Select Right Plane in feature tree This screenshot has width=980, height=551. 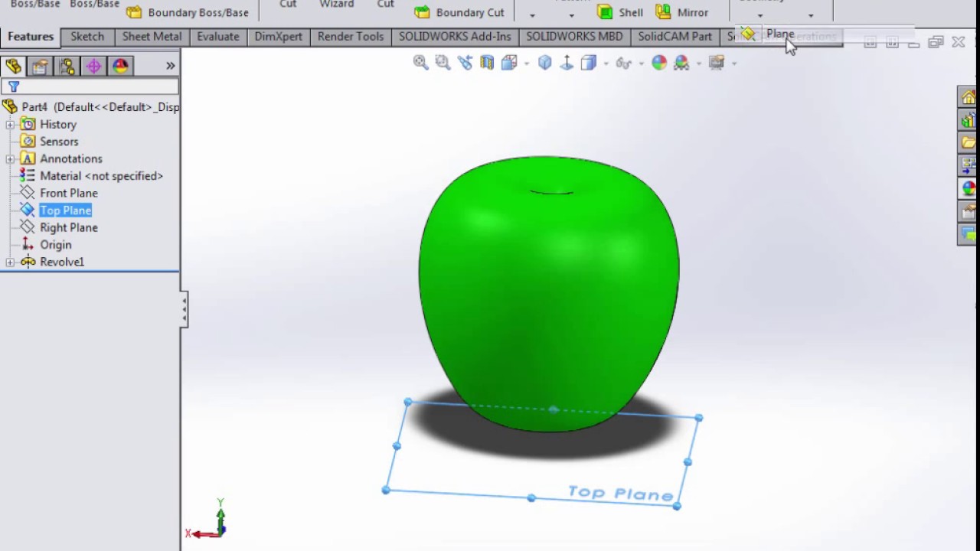(69, 227)
